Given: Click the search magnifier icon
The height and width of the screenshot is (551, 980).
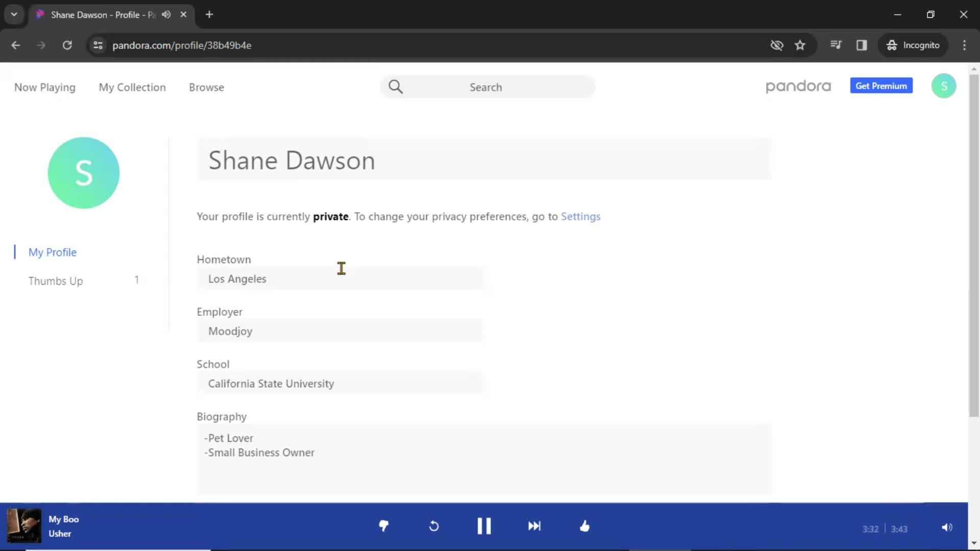Looking at the screenshot, I should tap(396, 87).
